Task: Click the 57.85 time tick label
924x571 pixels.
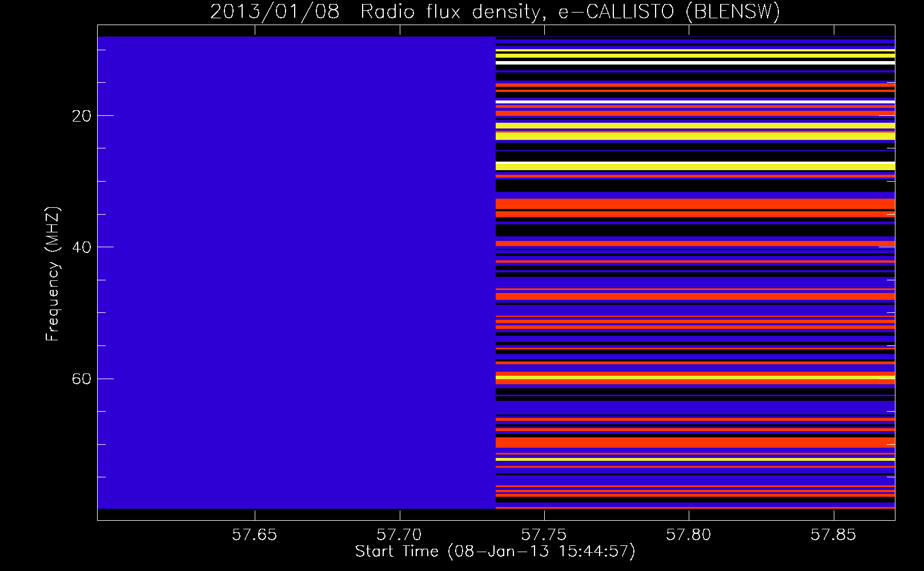Action: point(834,534)
